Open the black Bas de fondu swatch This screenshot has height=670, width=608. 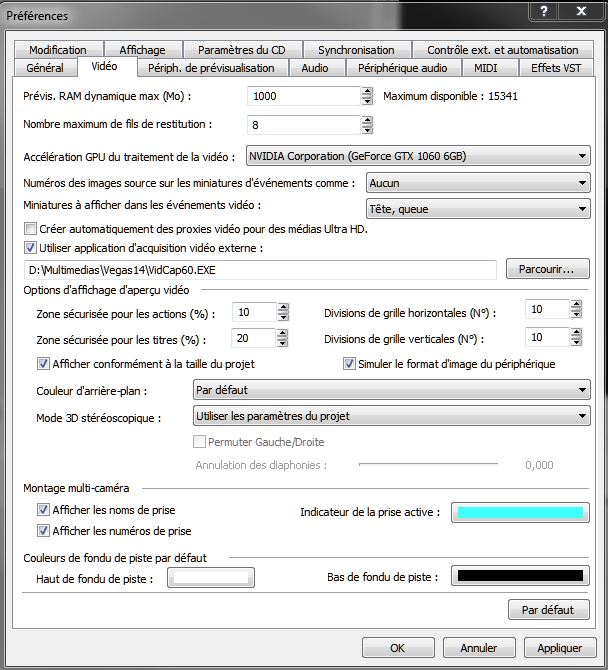tap(520, 576)
